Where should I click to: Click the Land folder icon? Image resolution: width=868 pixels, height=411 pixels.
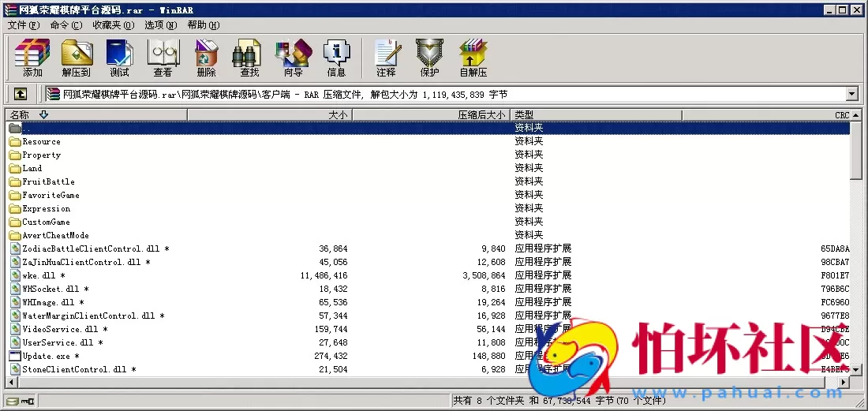pyautogui.click(x=15, y=168)
